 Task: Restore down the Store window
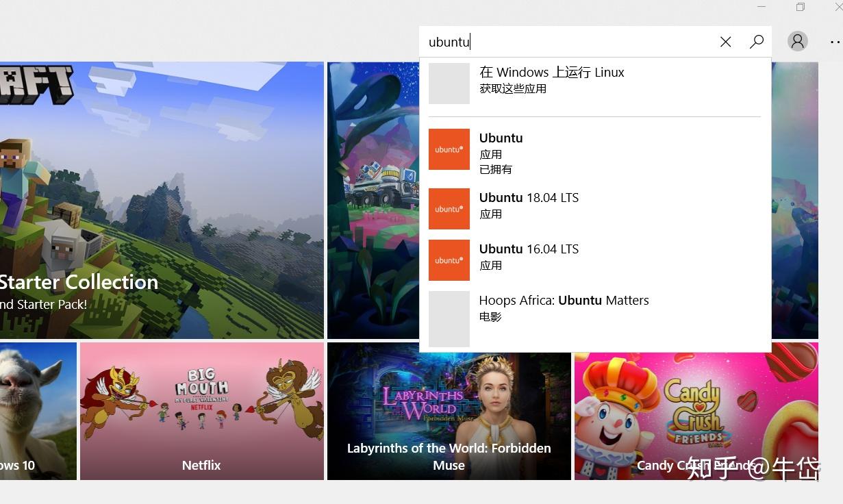coord(800,7)
